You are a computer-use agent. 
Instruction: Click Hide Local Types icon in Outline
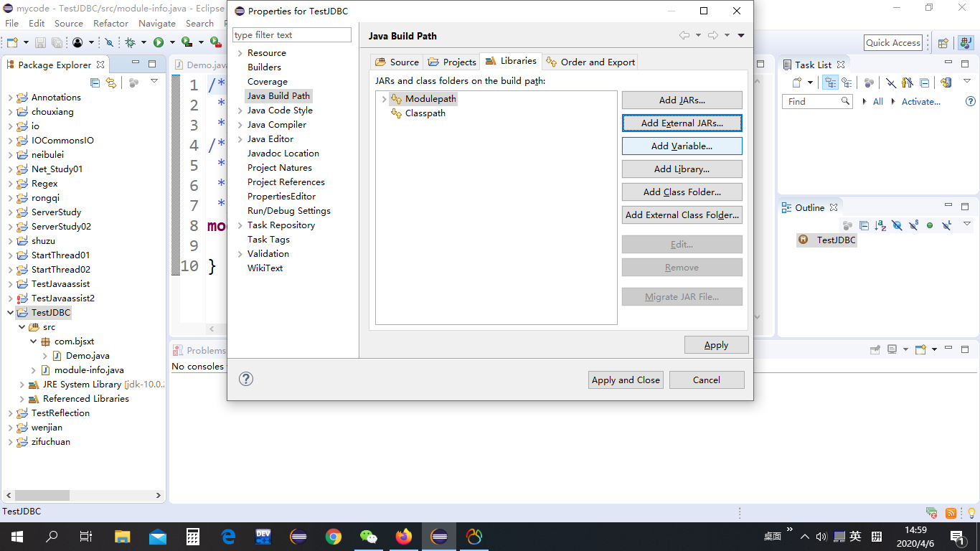(946, 225)
